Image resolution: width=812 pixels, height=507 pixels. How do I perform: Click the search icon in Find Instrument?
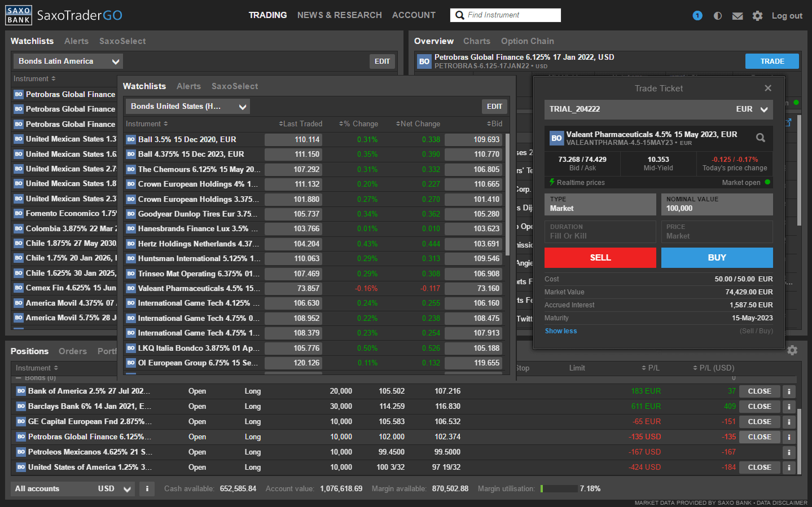coord(460,15)
